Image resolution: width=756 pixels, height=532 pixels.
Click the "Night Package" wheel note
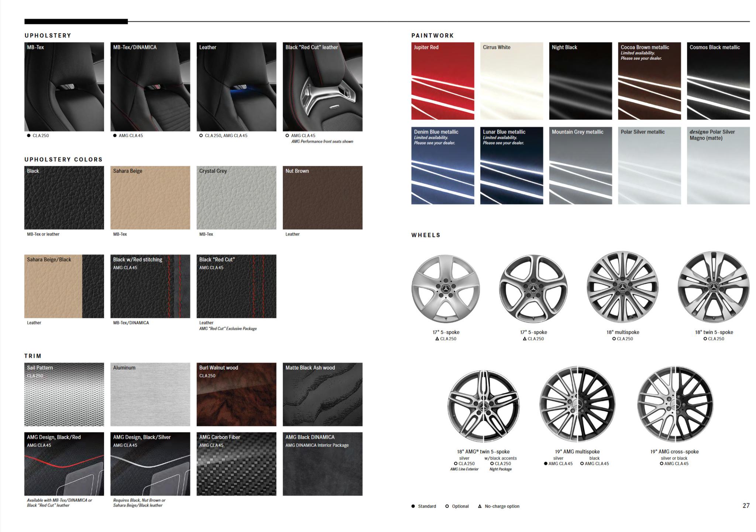pyautogui.click(x=501, y=469)
